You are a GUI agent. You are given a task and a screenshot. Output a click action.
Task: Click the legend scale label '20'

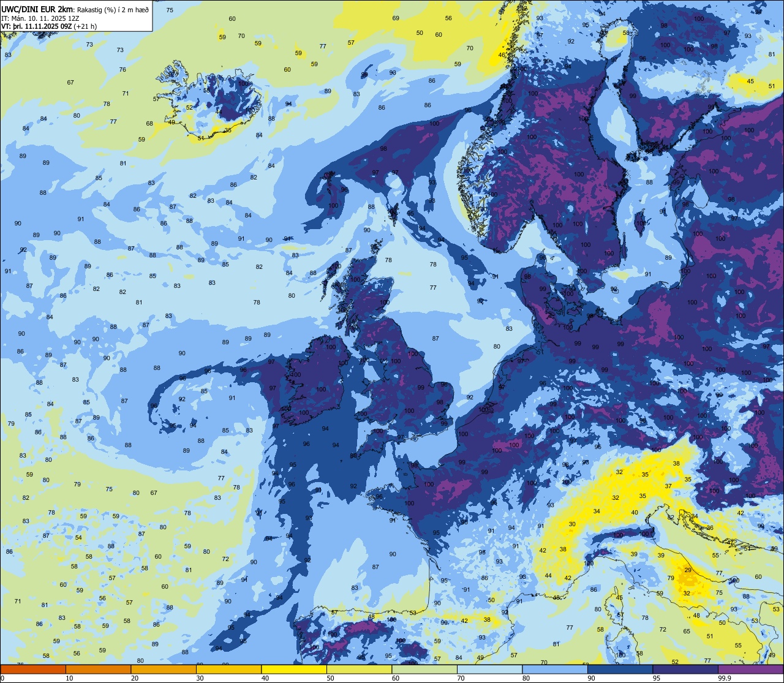[135, 678]
